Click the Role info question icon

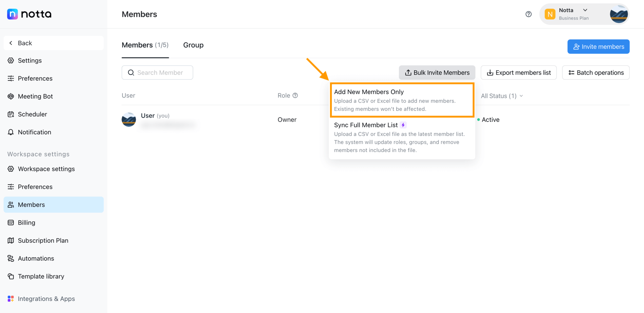coord(295,95)
